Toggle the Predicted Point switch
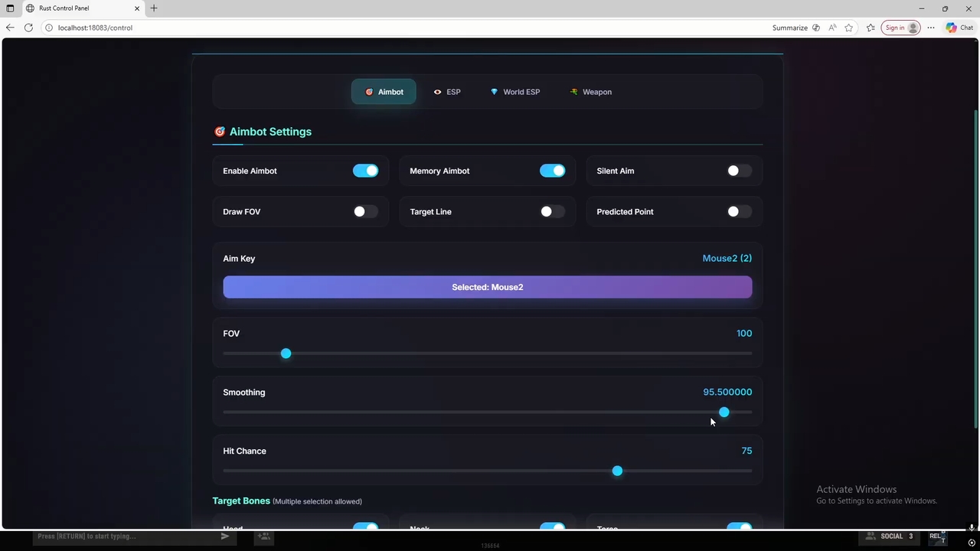Image resolution: width=980 pixels, height=551 pixels. tap(739, 211)
